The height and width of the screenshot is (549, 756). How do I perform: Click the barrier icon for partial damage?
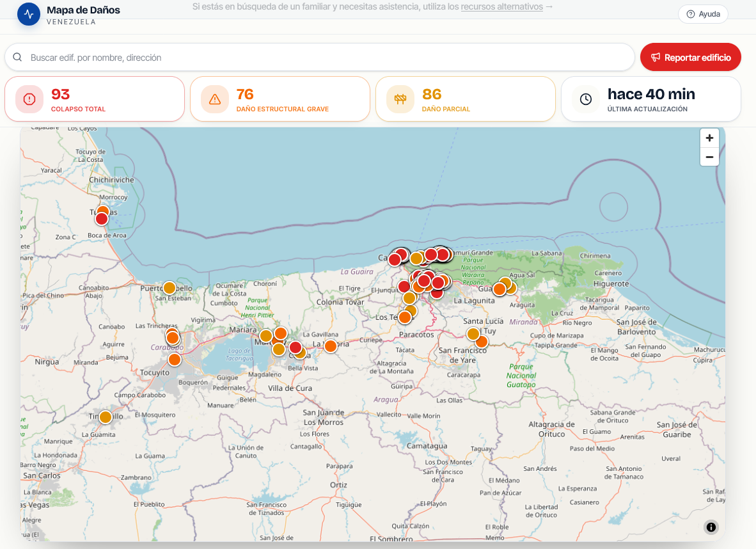400,99
